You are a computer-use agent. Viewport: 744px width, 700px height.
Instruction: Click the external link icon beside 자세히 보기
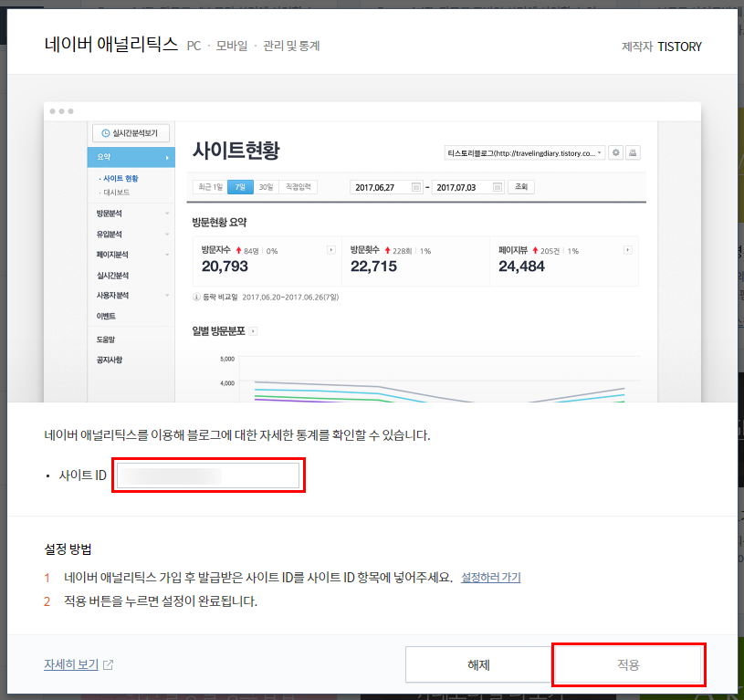(109, 665)
